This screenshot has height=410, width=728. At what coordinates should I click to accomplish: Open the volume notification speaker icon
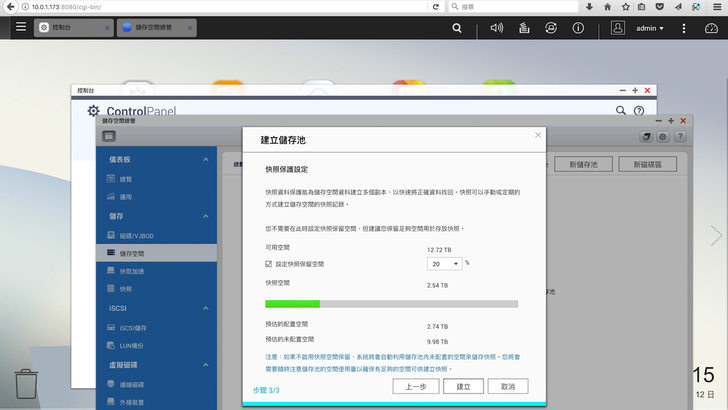[x=497, y=28]
